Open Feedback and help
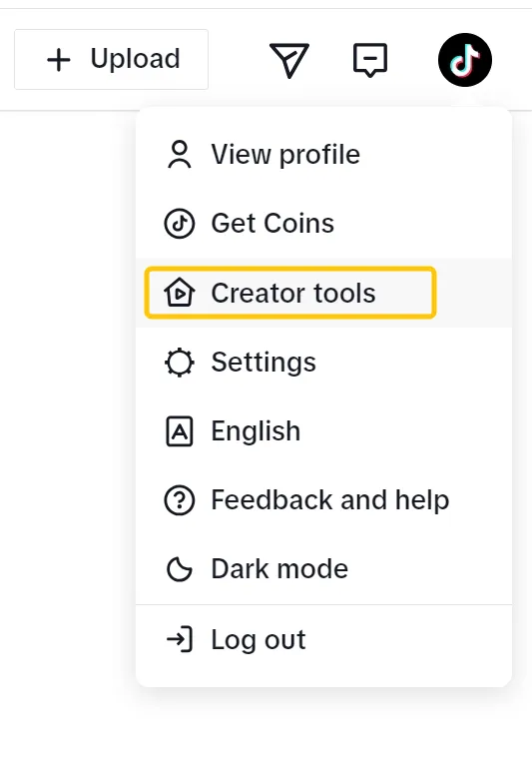The image size is (532, 775). [323, 500]
